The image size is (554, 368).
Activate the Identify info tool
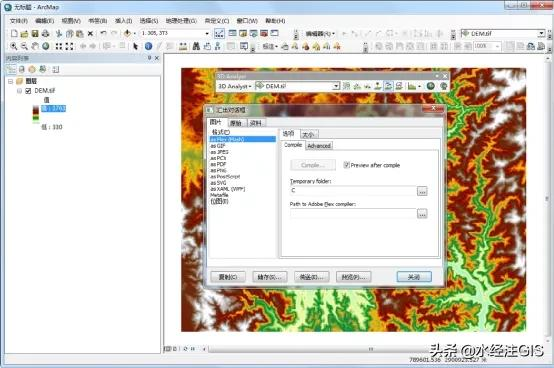click(x=148, y=46)
